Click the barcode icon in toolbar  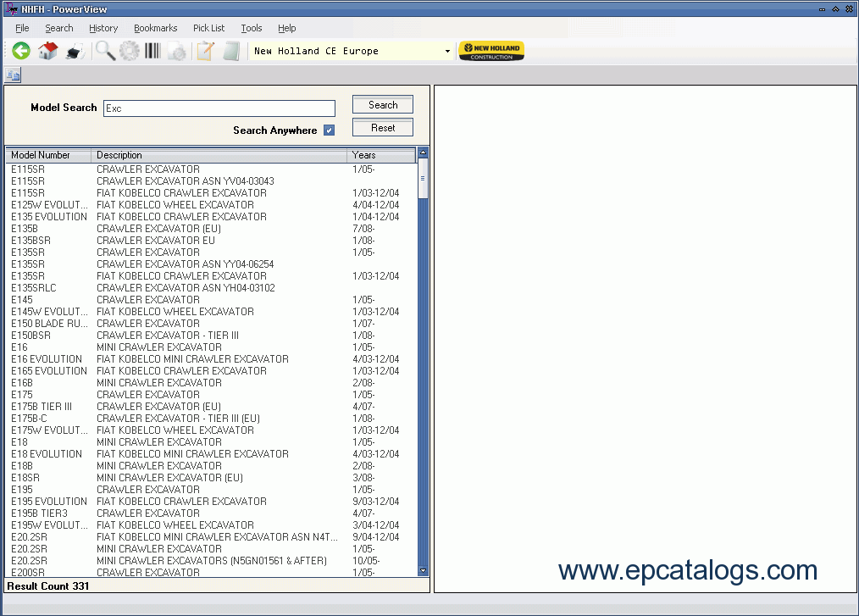(152, 51)
